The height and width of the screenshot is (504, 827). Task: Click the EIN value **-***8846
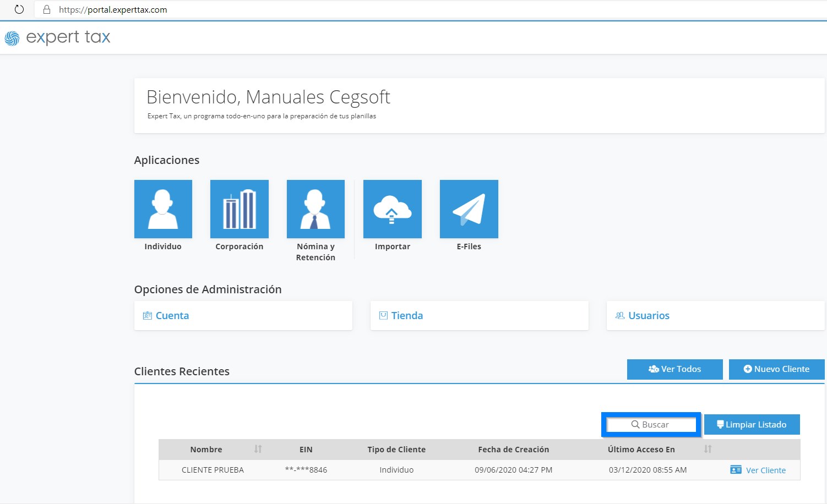[306, 470]
